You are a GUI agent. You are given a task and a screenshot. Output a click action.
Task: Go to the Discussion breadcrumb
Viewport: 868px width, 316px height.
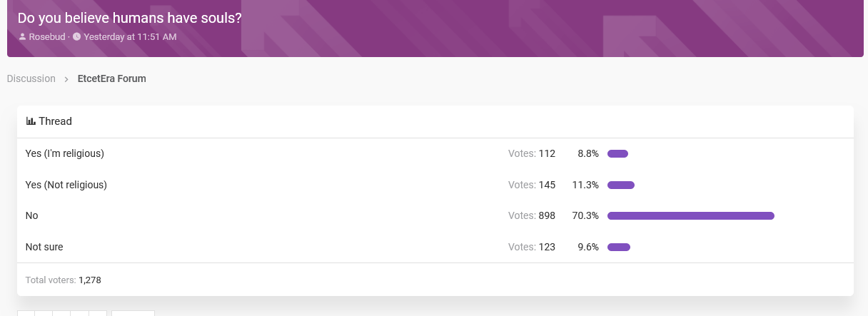pos(31,78)
